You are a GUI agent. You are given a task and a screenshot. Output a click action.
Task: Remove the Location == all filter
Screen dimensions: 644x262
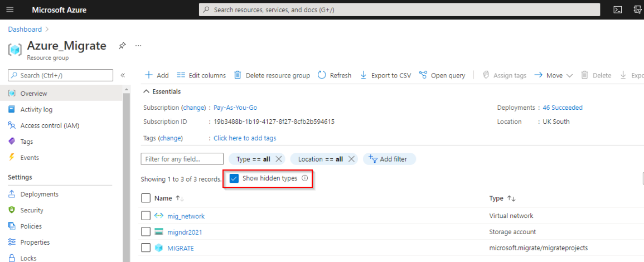click(x=351, y=159)
